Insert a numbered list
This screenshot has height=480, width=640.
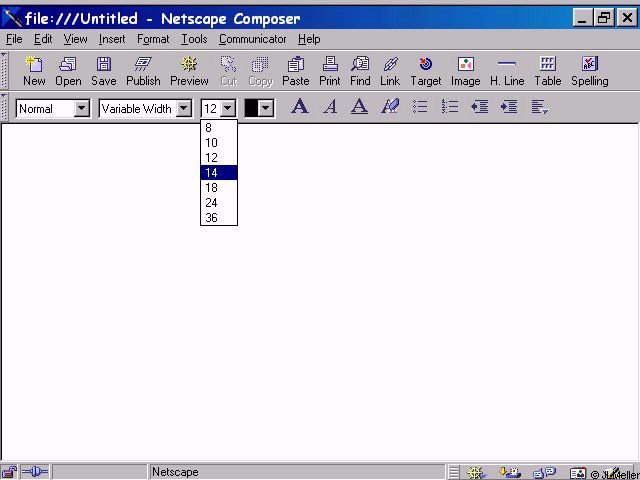point(450,107)
